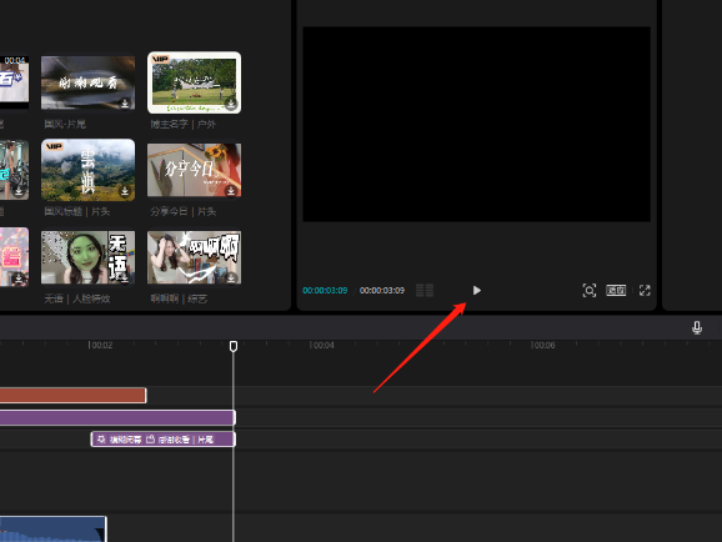Download the 国风标题 | 片头 template
This screenshot has width=722, height=542.
125,191
